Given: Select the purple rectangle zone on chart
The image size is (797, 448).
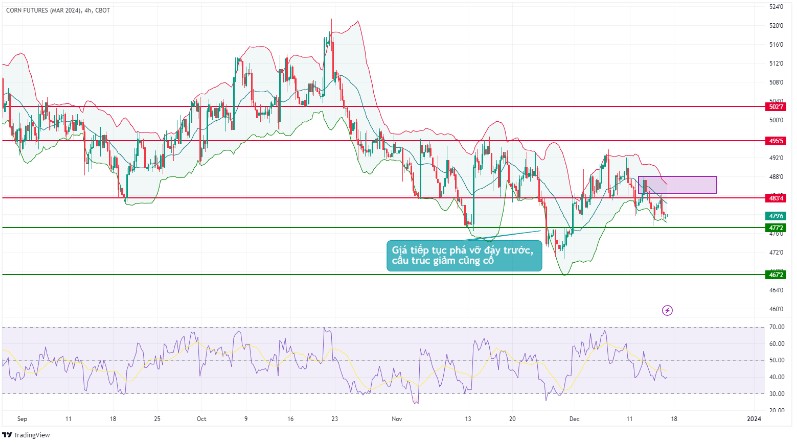Looking at the screenshot, I should pos(677,185).
